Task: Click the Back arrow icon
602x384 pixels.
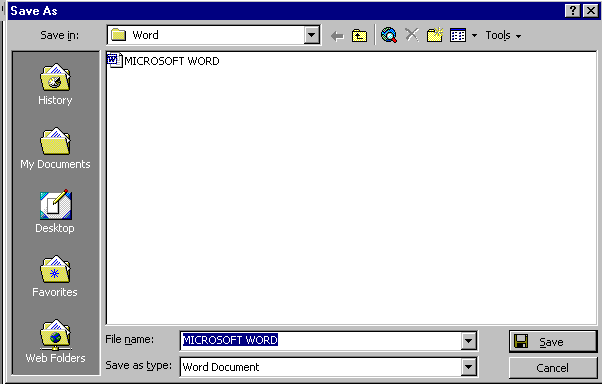Action: pos(337,36)
